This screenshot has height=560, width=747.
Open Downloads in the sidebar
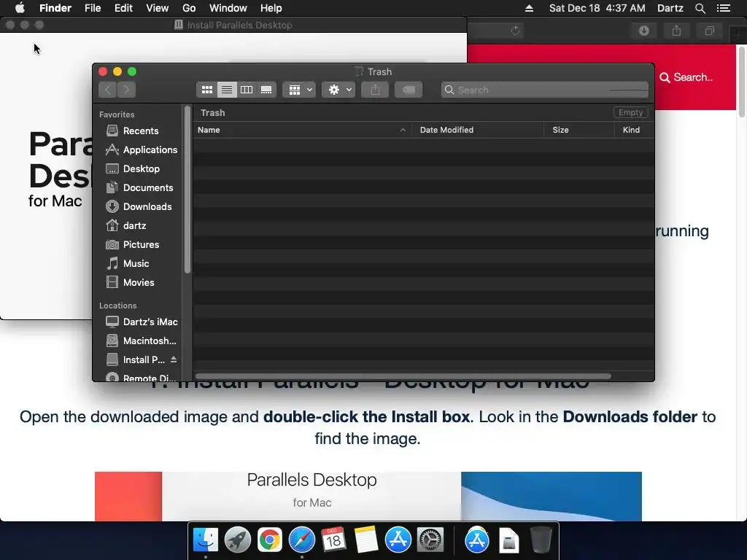click(139, 206)
